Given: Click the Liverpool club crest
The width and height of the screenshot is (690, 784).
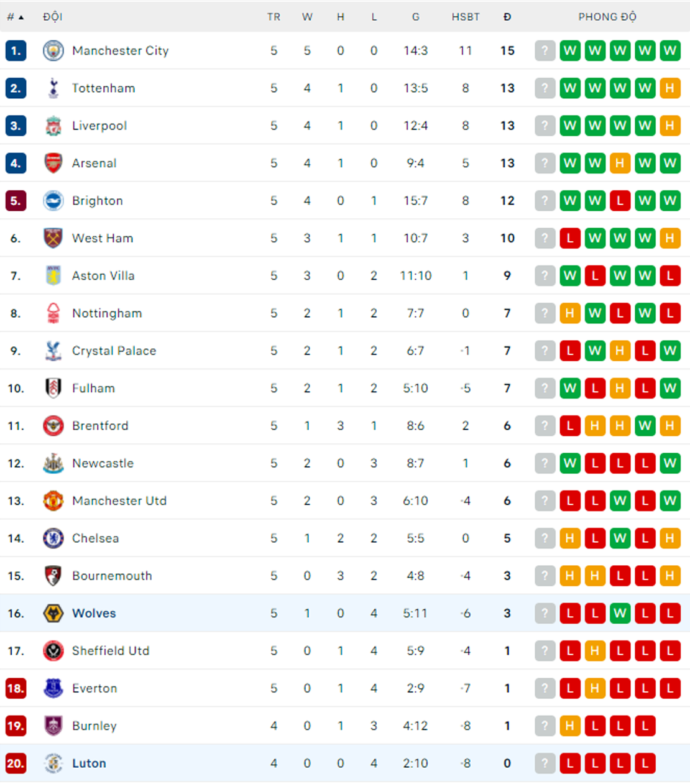Looking at the screenshot, I should click(x=53, y=126).
